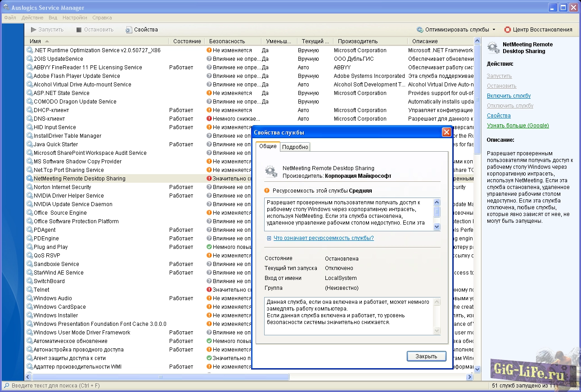Switch to the Подробно tab

point(295,147)
